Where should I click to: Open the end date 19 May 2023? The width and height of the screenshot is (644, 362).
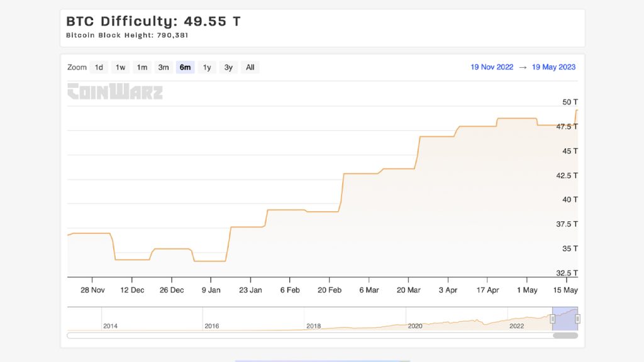553,67
